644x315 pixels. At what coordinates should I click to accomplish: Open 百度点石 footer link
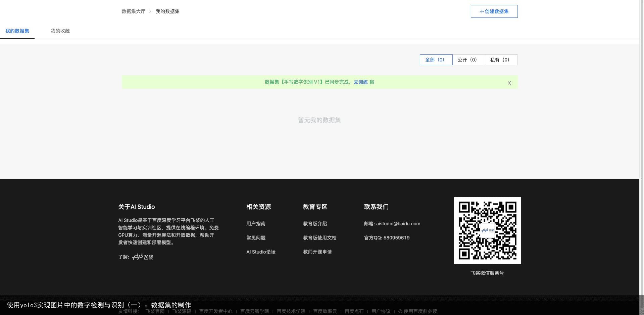point(354,311)
